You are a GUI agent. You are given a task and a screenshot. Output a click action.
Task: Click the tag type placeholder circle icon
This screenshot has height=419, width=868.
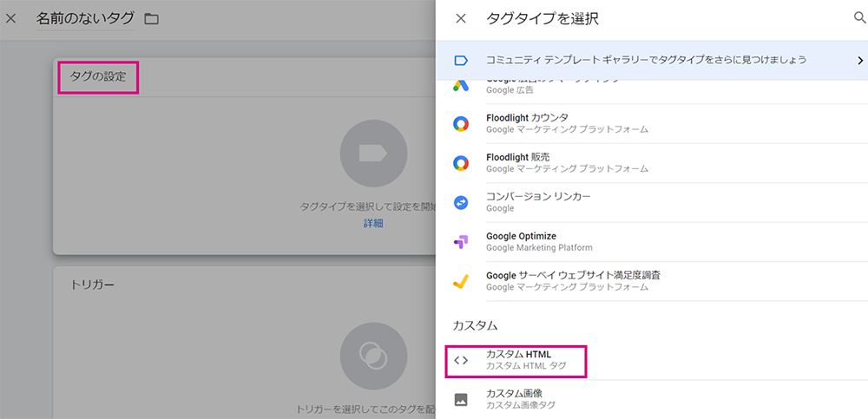[x=373, y=153]
